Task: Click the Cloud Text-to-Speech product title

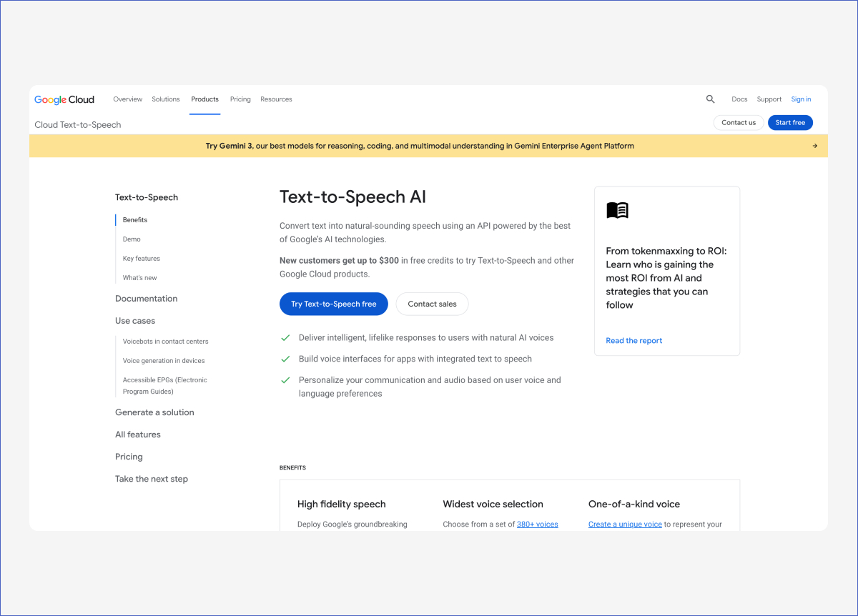Action: [x=78, y=124]
